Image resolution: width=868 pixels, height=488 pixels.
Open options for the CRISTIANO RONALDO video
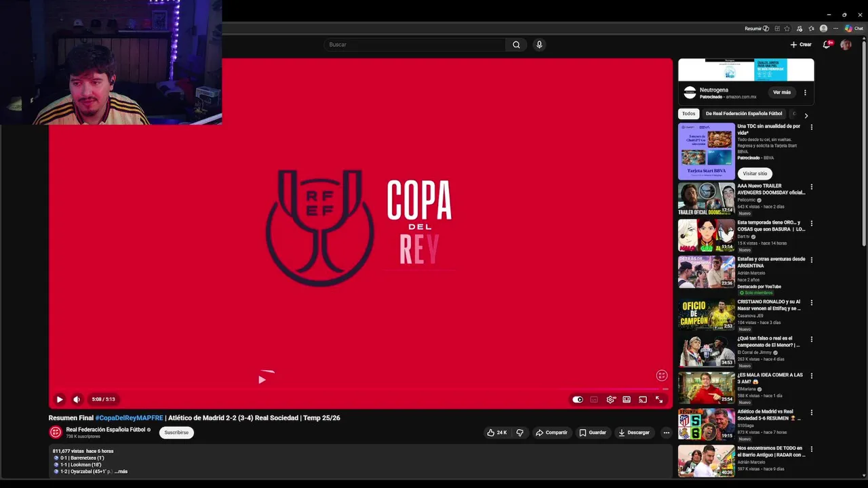pos(811,303)
